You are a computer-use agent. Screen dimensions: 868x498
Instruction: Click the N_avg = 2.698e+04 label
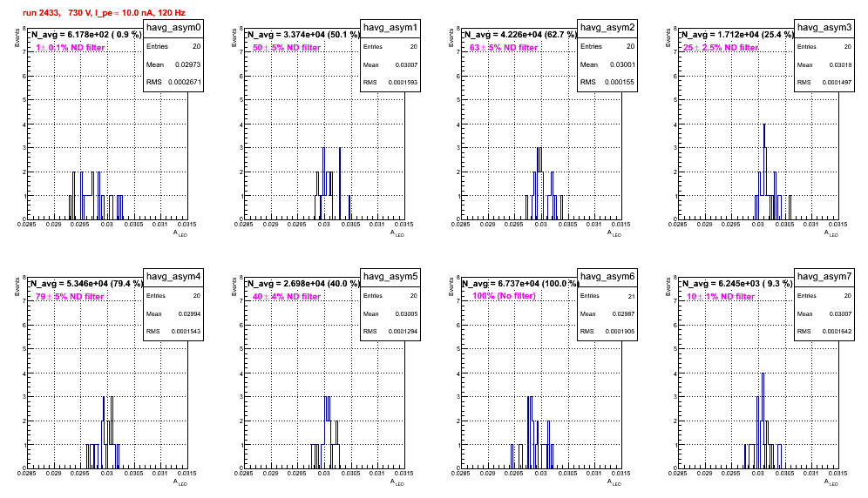(303, 284)
